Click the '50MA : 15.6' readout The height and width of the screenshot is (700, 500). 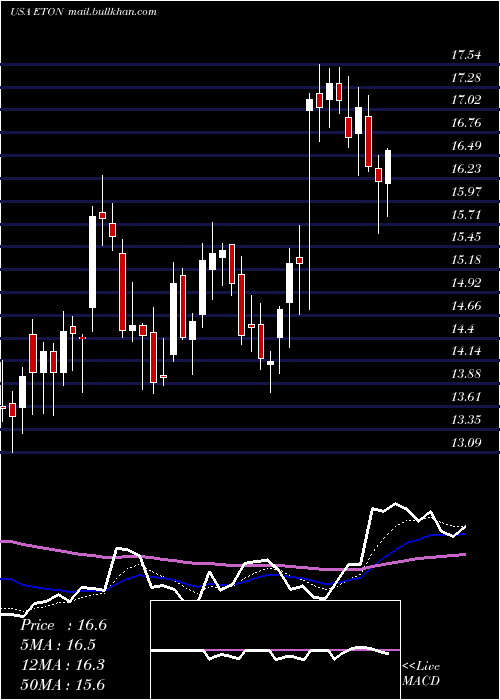point(63,684)
